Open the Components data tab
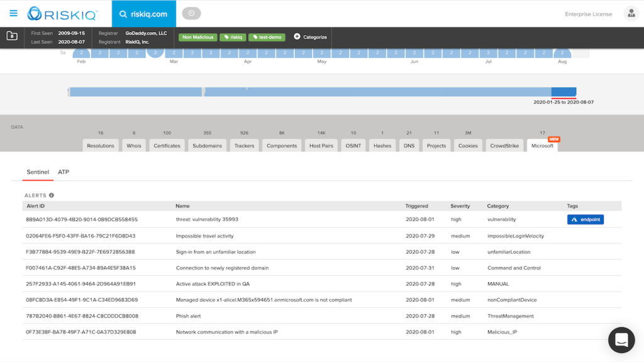This screenshot has height=362, width=644. tap(282, 146)
